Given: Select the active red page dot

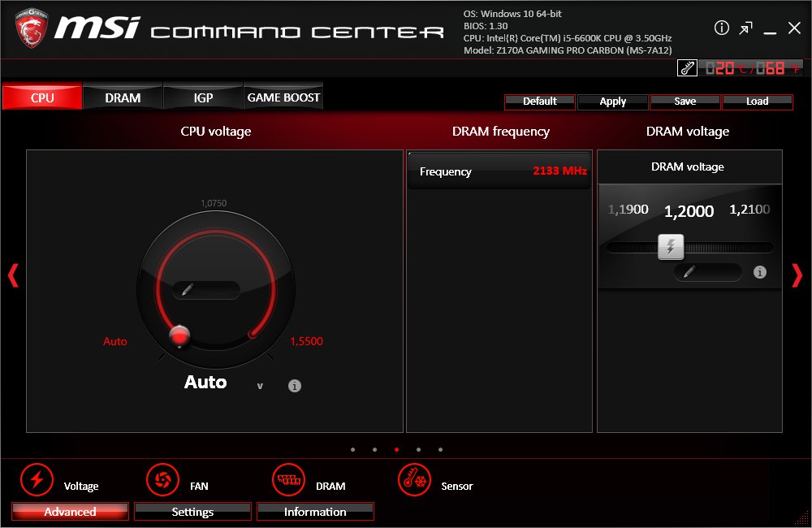Looking at the screenshot, I should click(x=397, y=449).
